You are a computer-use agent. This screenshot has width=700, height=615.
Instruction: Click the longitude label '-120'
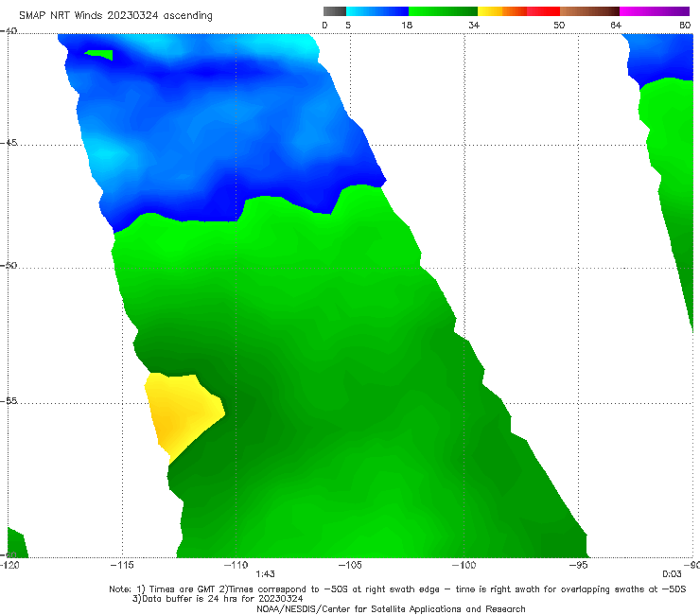(9, 565)
